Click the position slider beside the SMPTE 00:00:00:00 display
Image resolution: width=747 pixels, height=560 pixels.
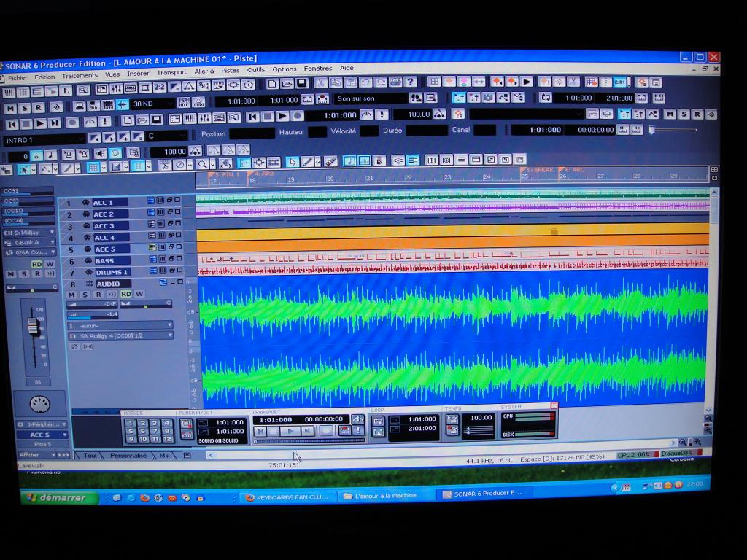673,130
